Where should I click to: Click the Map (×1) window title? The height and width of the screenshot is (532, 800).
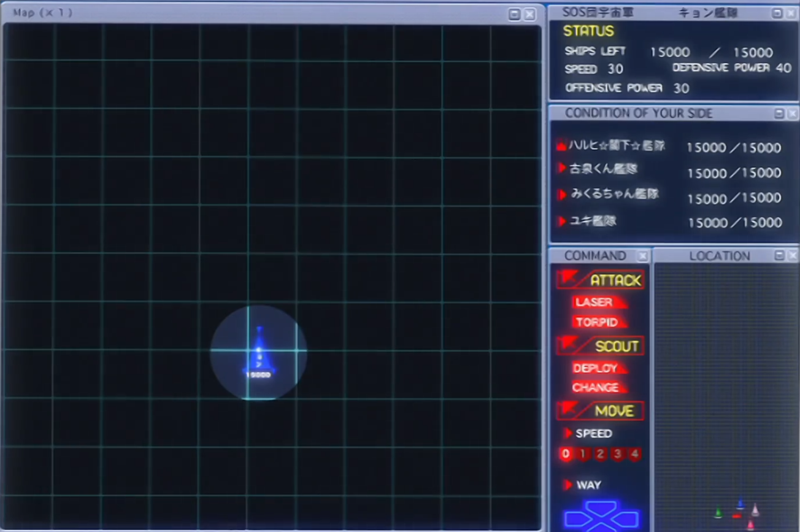[43, 13]
